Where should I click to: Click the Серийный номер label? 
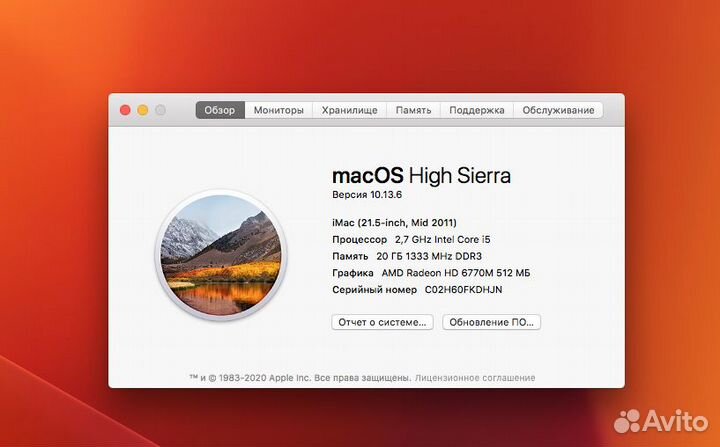click(x=374, y=290)
